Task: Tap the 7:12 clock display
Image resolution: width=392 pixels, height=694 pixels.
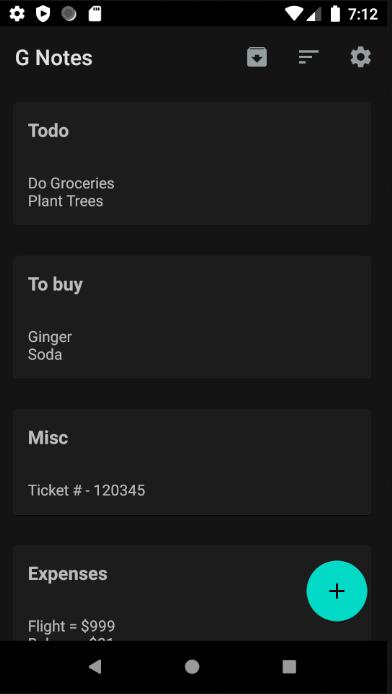Action: coord(363,14)
